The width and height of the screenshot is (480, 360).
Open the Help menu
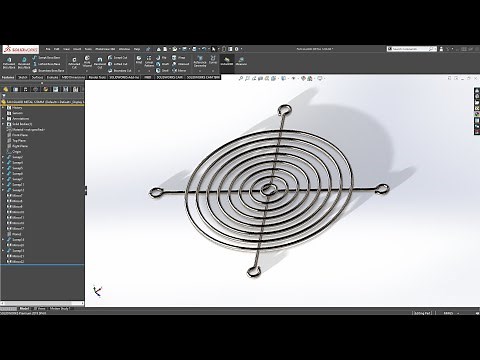coord(137,49)
